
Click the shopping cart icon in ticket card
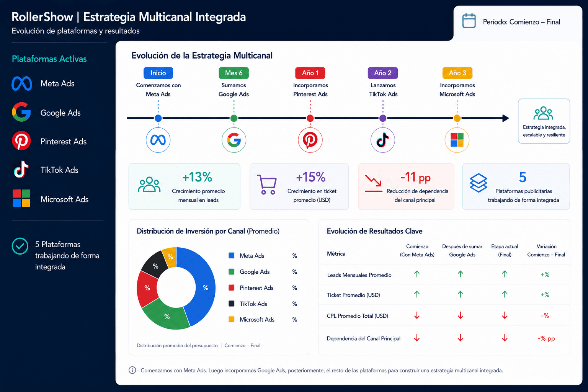click(267, 185)
